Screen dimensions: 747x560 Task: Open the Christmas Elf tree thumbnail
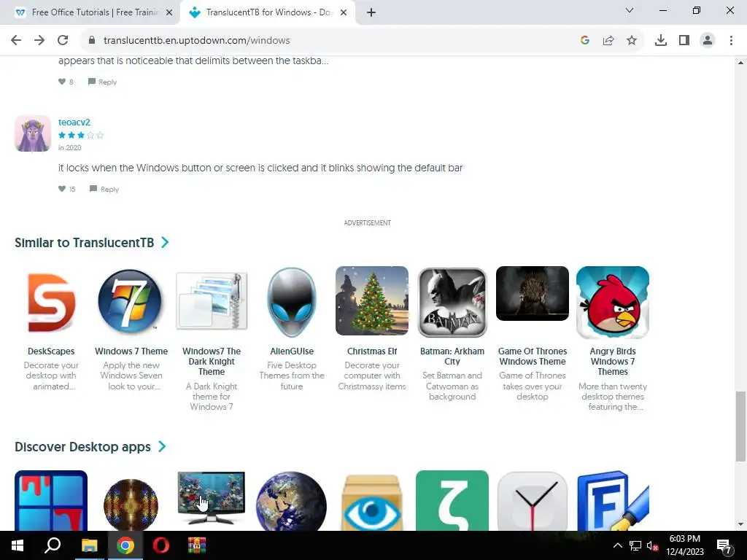pos(372,300)
